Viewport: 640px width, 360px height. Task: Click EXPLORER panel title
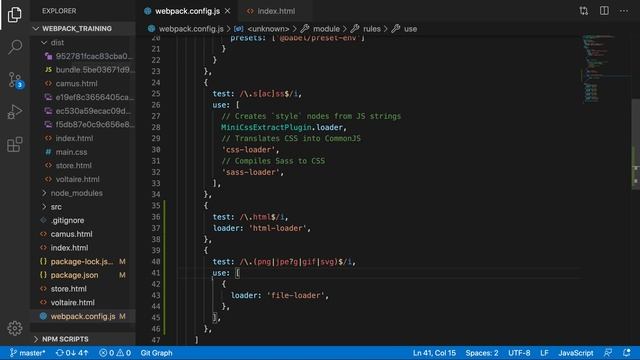pyautogui.click(x=59, y=11)
